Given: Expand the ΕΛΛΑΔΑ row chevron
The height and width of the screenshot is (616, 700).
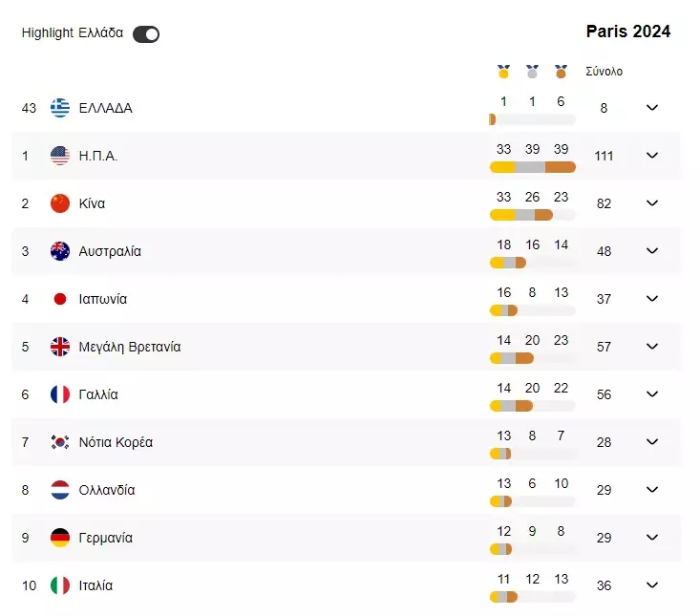Looking at the screenshot, I should pyautogui.click(x=652, y=108).
